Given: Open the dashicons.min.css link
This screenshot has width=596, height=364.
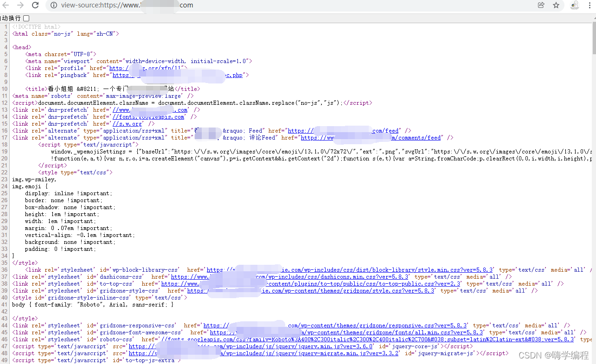Looking at the screenshot, I should coord(289,277).
